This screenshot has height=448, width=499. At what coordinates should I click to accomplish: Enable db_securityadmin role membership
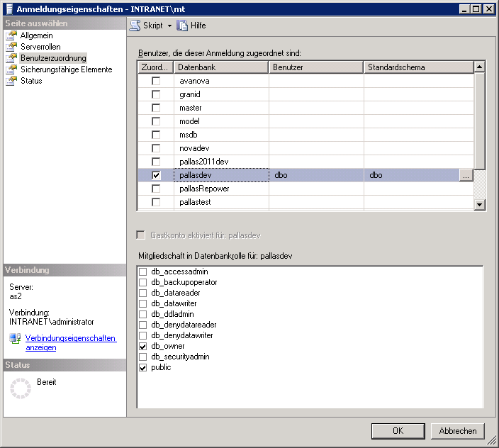point(143,357)
